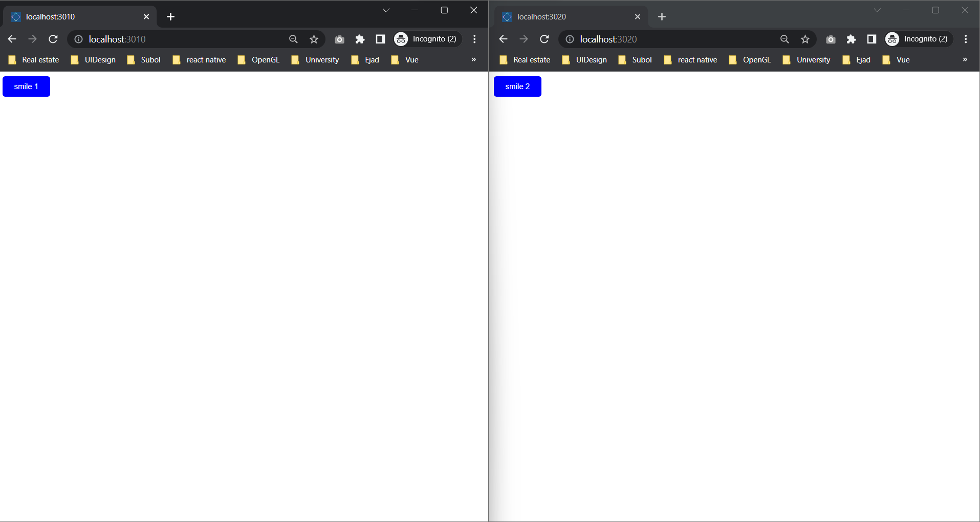Image resolution: width=980 pixels, height=522 pixels.
Task: Toggle side panel in the right window
Action: pos(872,39)
